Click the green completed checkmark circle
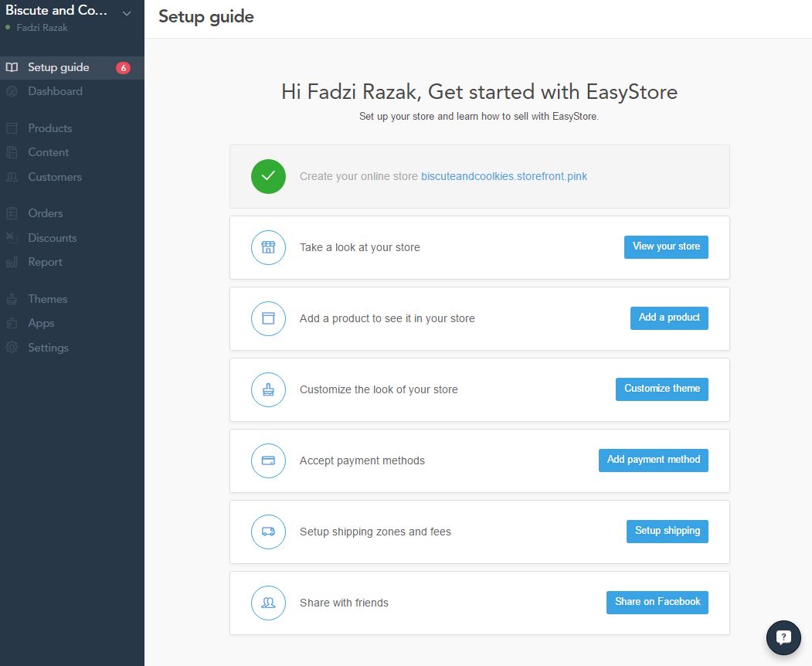 pos(268,177)
